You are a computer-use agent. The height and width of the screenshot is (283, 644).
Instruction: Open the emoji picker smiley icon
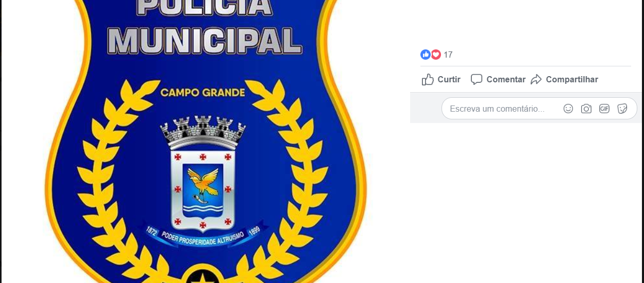568,109
